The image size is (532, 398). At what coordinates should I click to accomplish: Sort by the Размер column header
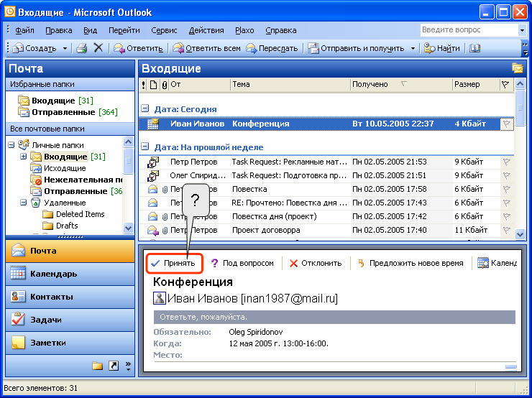point(476,85)
